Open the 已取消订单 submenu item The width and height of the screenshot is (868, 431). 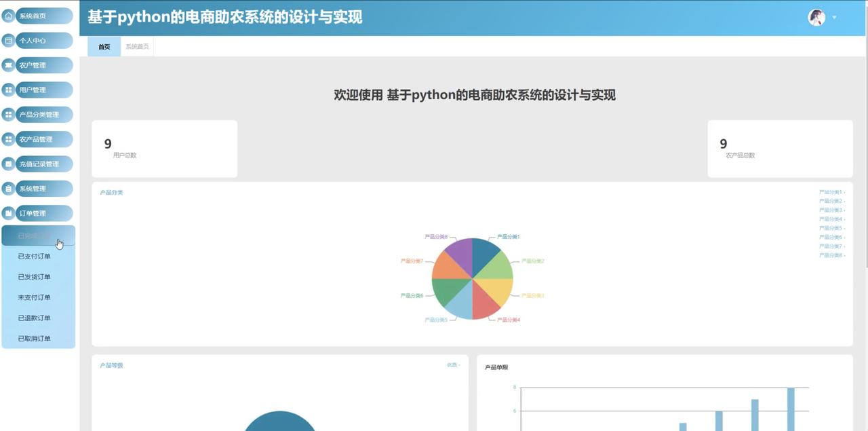point(38,338)
